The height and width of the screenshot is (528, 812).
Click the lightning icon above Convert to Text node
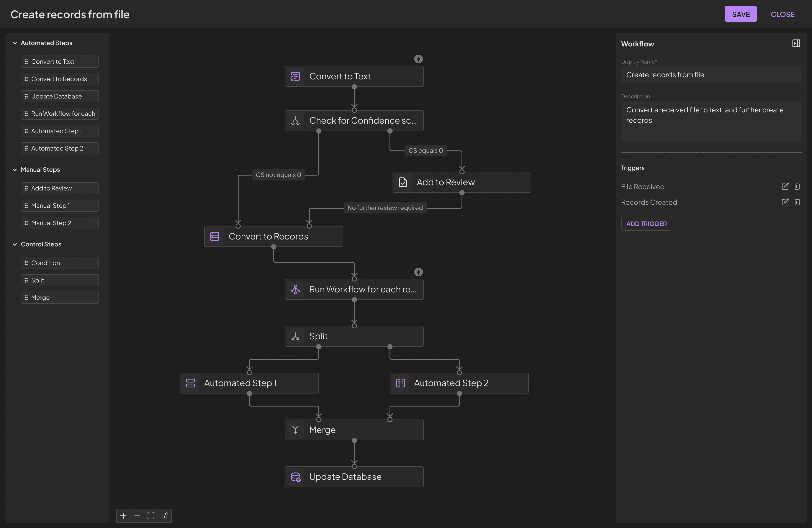[x=419, y=59]
